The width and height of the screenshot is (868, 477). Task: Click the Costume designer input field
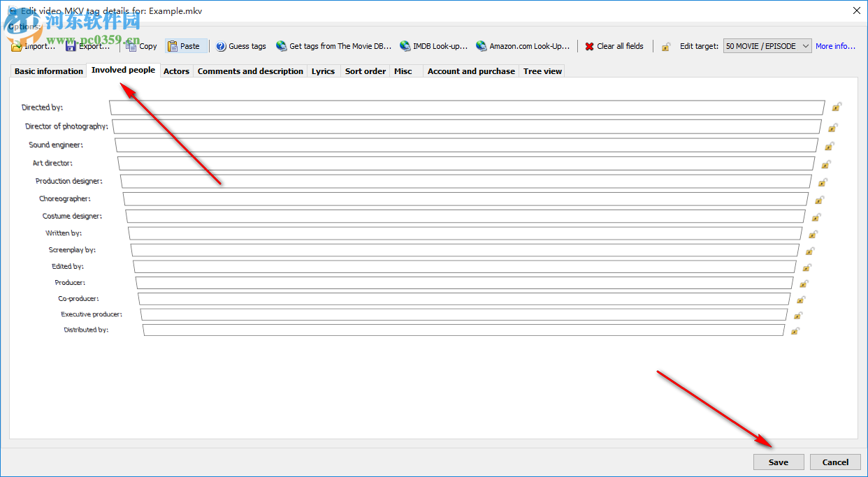[x=465, y=216]
